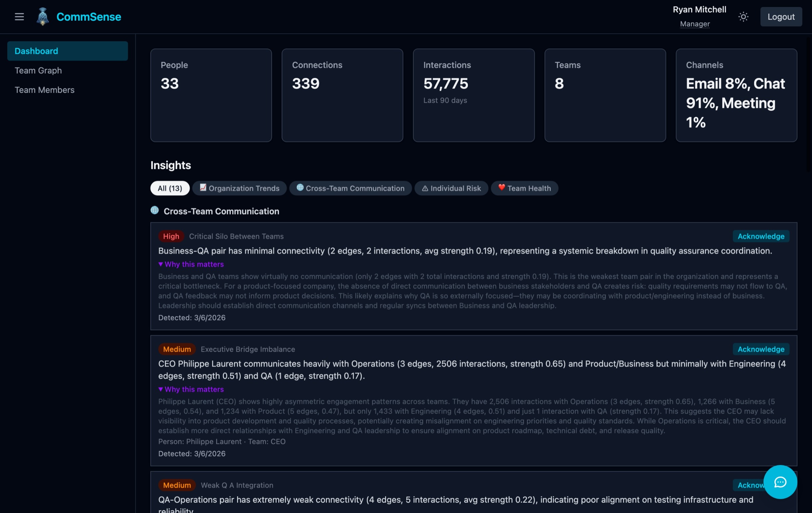
Task: Select the Interactions stats card
Action: 474,95
